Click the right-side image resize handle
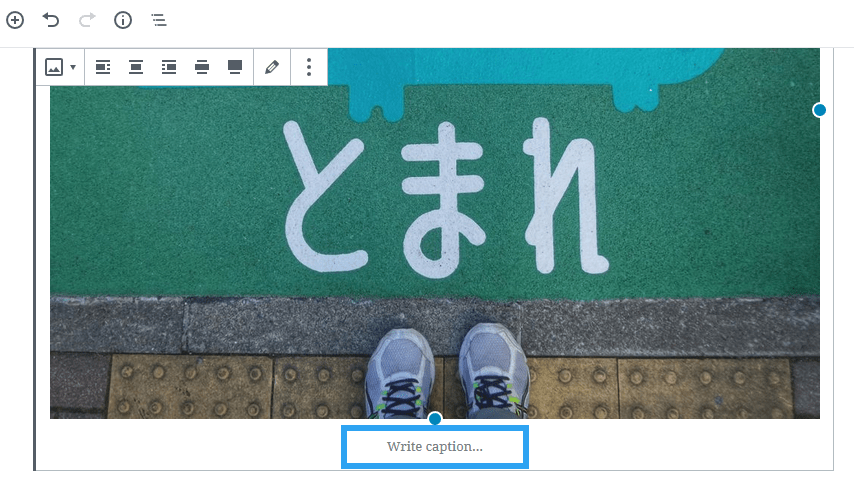 click(819, 110)
